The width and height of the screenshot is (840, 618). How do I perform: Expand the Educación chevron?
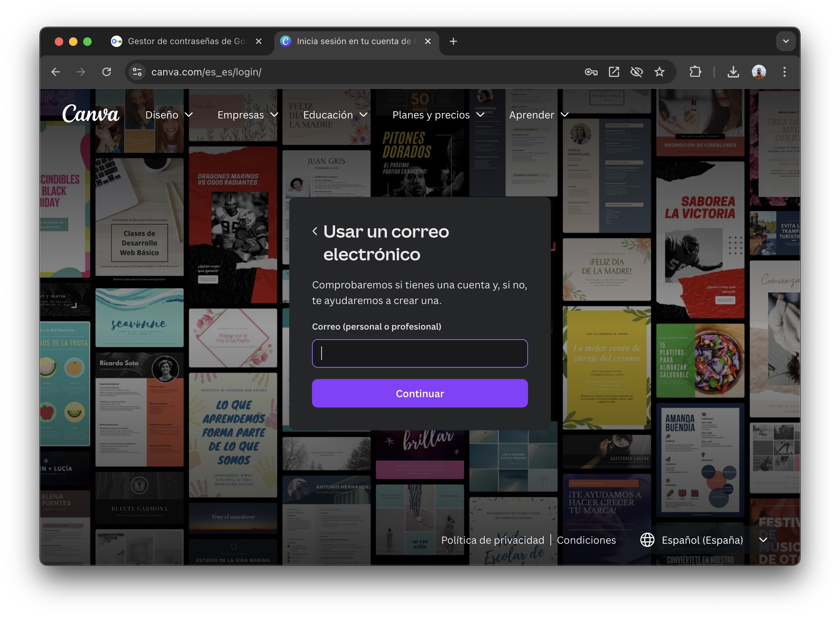364,115
